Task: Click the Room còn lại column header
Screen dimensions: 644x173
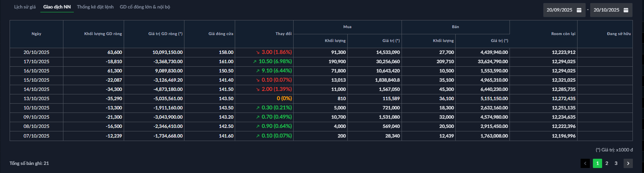Action: pos(563,34)
